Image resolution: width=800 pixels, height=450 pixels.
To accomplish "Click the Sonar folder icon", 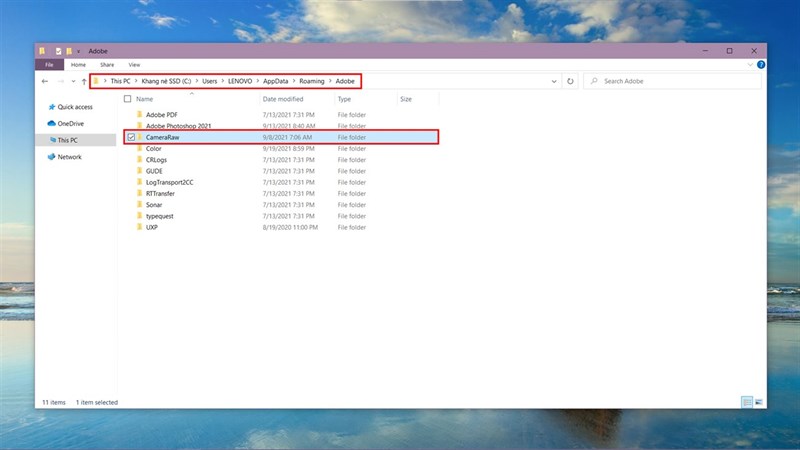I will pos(139,205).
